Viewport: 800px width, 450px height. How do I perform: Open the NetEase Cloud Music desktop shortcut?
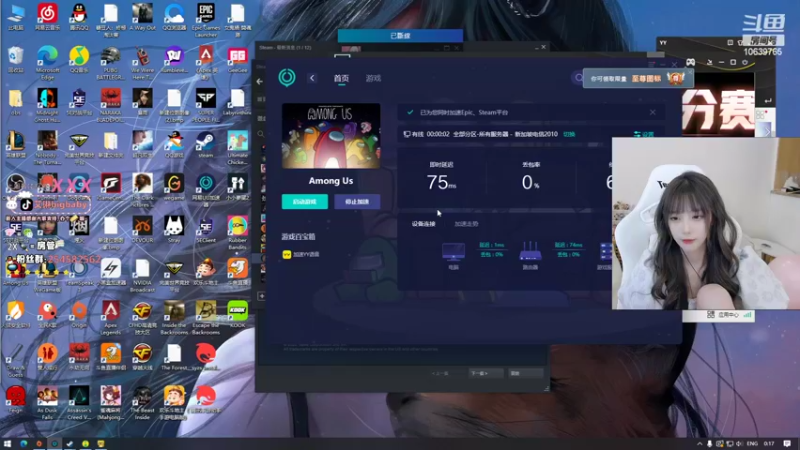(47, 16)
